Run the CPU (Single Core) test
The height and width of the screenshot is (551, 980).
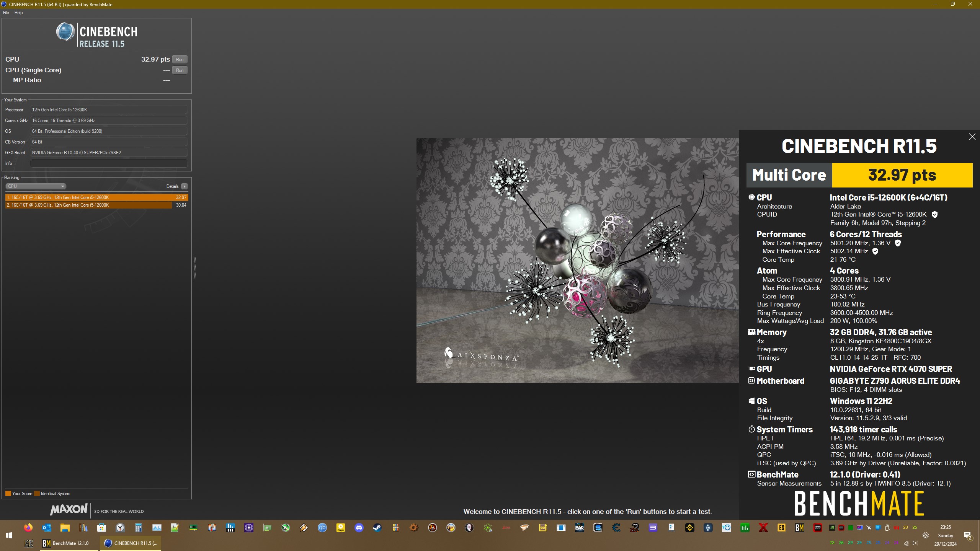(180, 70)
